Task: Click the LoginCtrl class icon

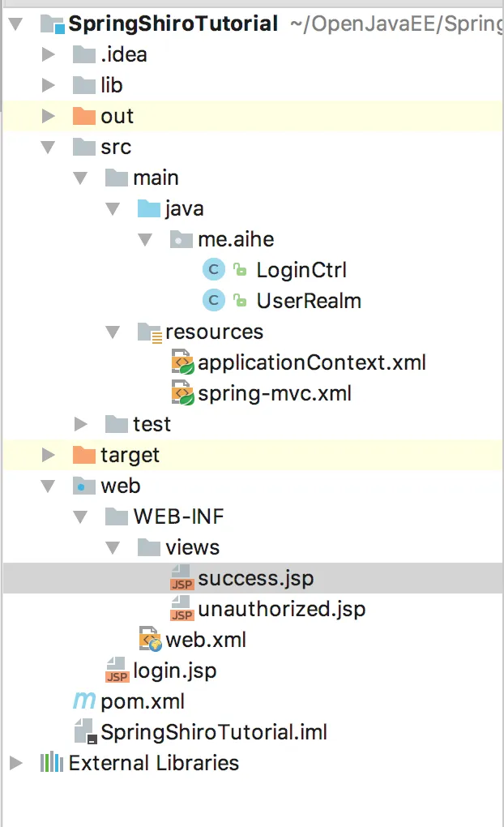Action: point(213,270)
